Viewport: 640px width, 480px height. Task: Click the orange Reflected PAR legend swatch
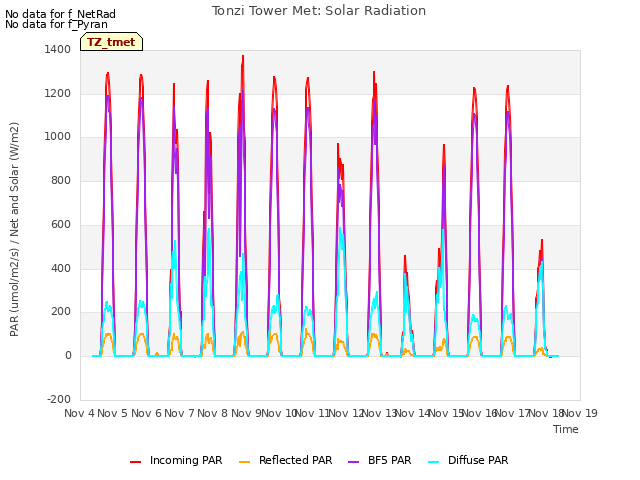[244, 462]
